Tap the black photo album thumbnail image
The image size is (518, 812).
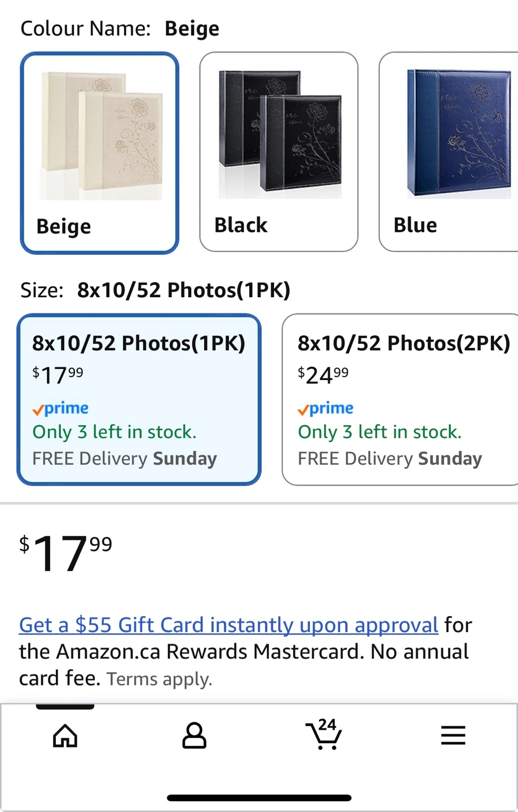[280, 134]
